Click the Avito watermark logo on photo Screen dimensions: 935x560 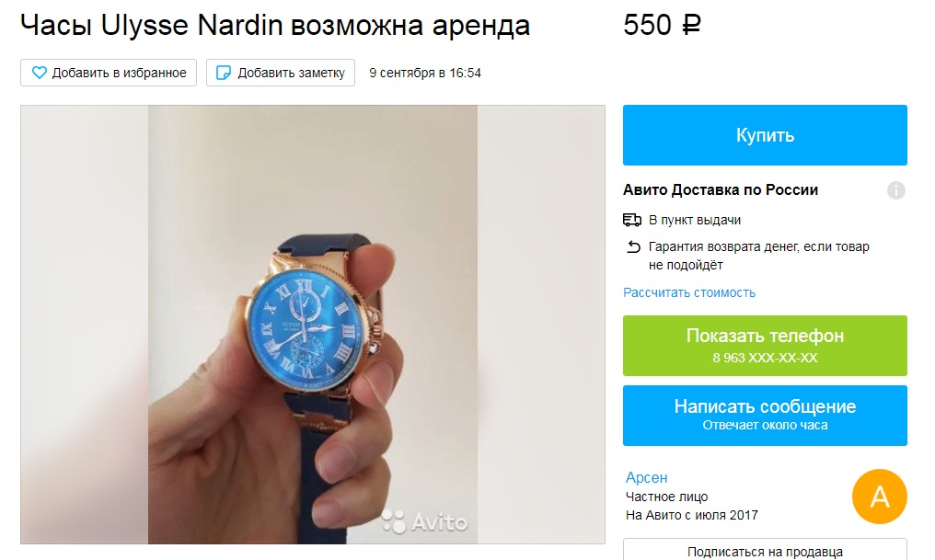[424, 522]
